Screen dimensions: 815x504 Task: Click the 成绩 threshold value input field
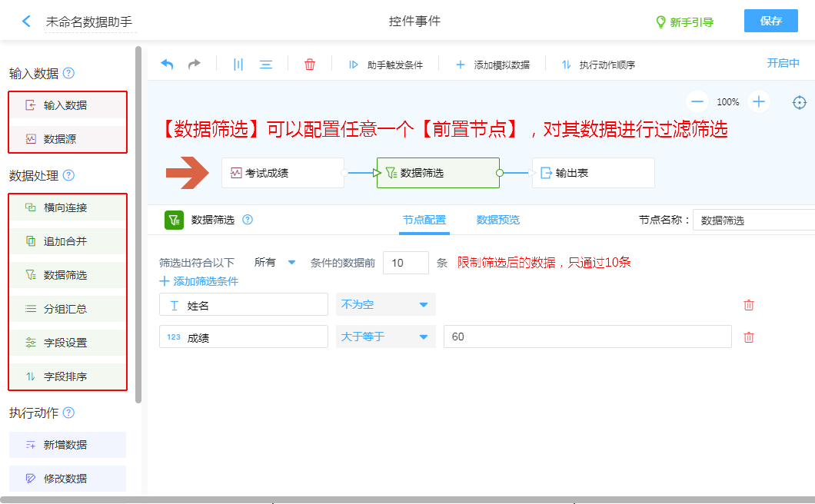click(x=587, y=337)
